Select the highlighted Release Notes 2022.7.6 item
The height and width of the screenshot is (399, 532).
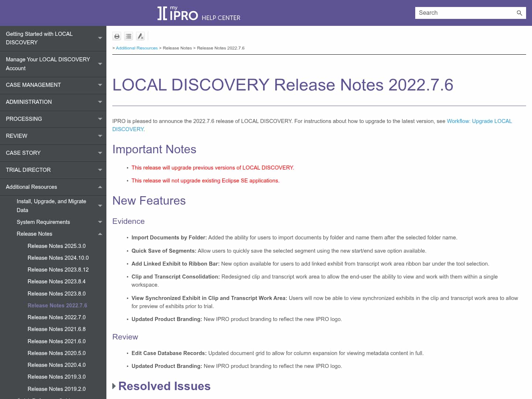(57, 306)
